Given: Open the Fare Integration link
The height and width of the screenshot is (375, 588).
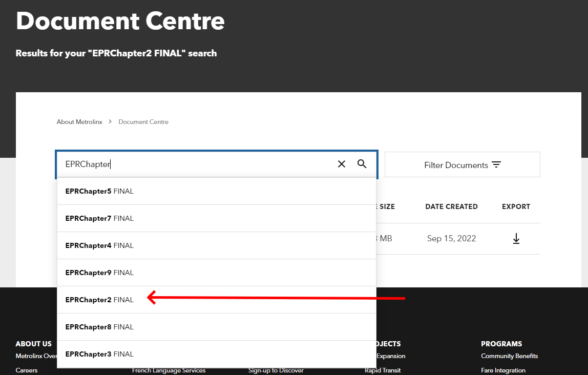Looking at the screenshot, I should [503, 370].
